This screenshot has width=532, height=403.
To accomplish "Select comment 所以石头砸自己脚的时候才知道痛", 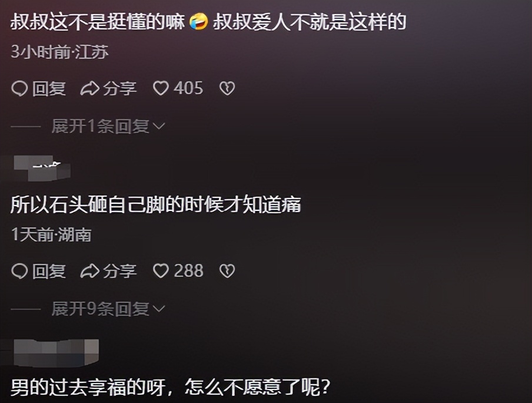I will [156, 205].
